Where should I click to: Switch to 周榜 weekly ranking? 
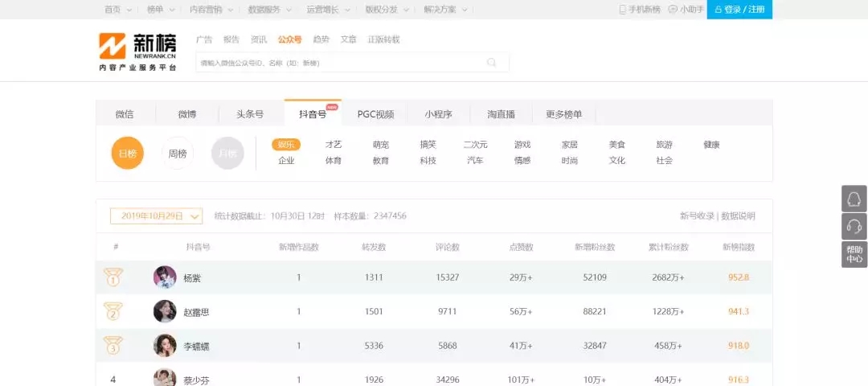(x=178, y=153)
